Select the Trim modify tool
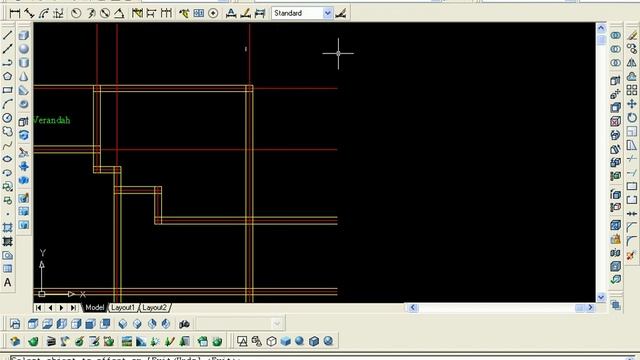The image size is (640, 360). coord(632,159)
